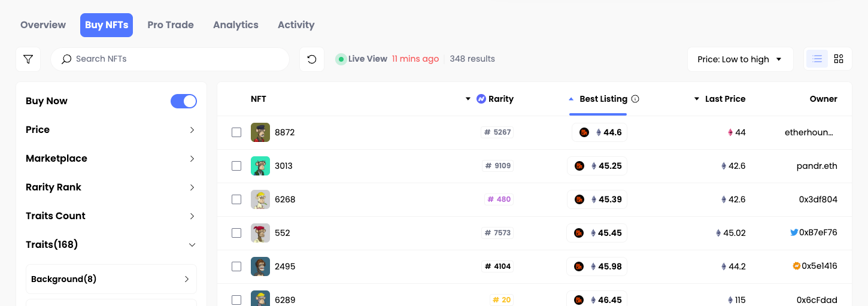Check the box for NFT 6268
The height and width of the screenshot is (306, 868).
point(236,199)
